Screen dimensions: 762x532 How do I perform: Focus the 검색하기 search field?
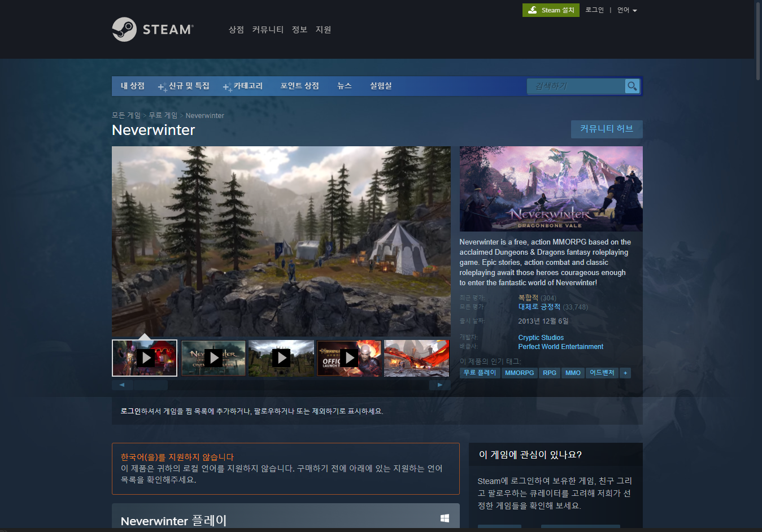pyautogui.click(x=576, y=86)
